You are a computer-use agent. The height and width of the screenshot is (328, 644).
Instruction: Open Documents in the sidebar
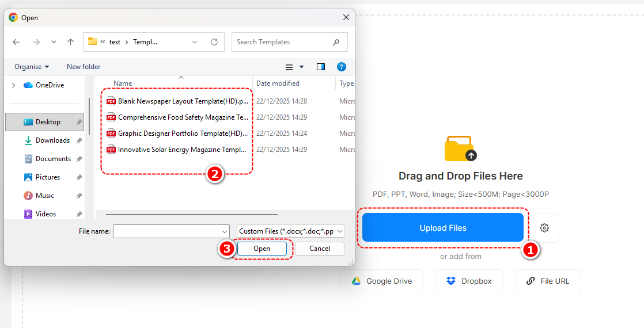pyautogui.click(x=48, y=159)
